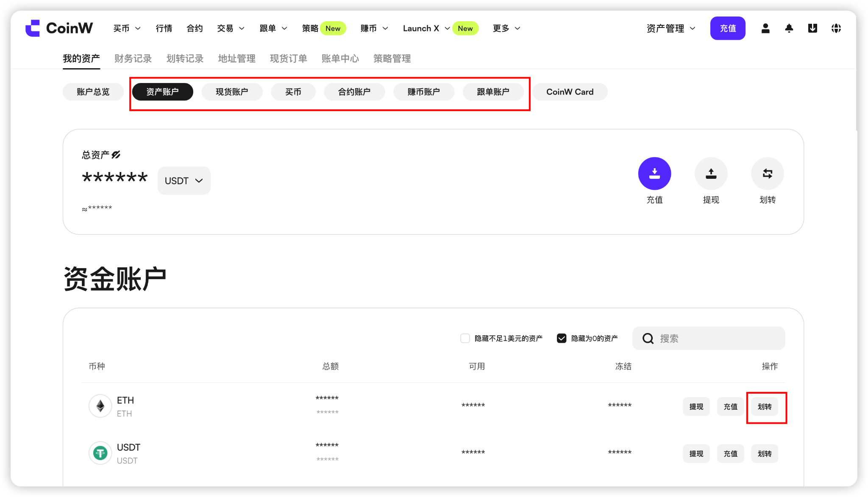The height and width of the screenshot is (497, 868).
Task: Click 划转 in the ETH row
Action: click(765, 407)
